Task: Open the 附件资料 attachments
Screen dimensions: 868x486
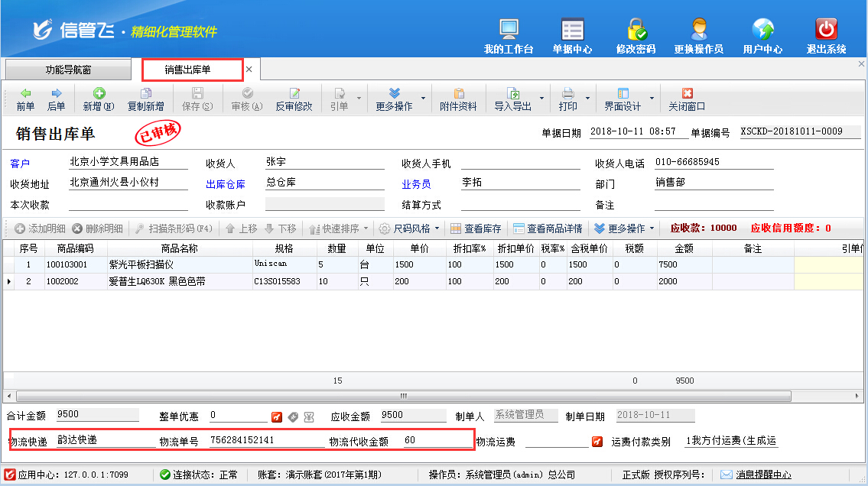Action: tap(458, 99)
